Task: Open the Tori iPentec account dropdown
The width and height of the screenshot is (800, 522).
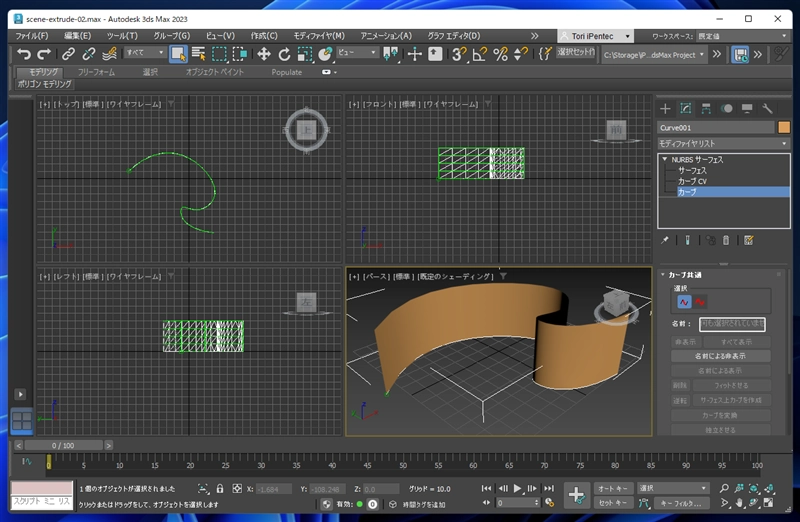Action: tap(596, 36)
